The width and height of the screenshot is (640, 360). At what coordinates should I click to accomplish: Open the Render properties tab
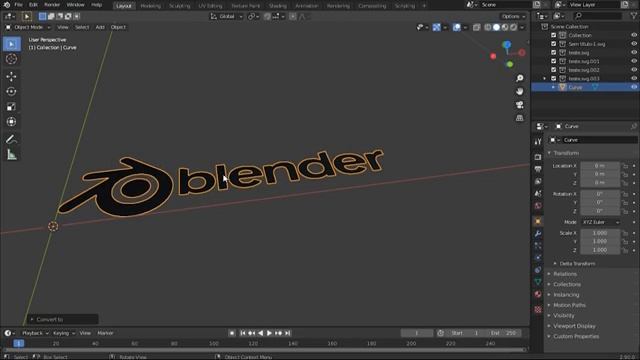[x=538, y=157]
